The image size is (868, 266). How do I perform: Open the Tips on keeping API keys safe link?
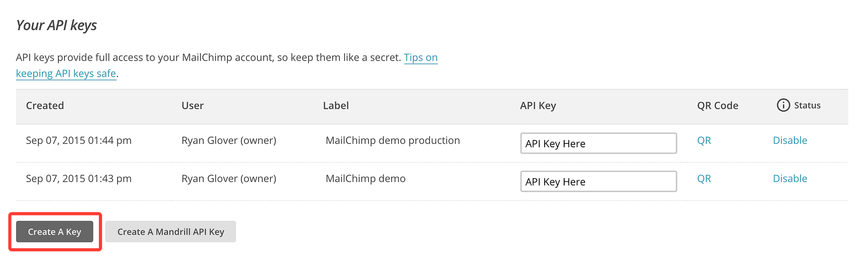[420, 58]
